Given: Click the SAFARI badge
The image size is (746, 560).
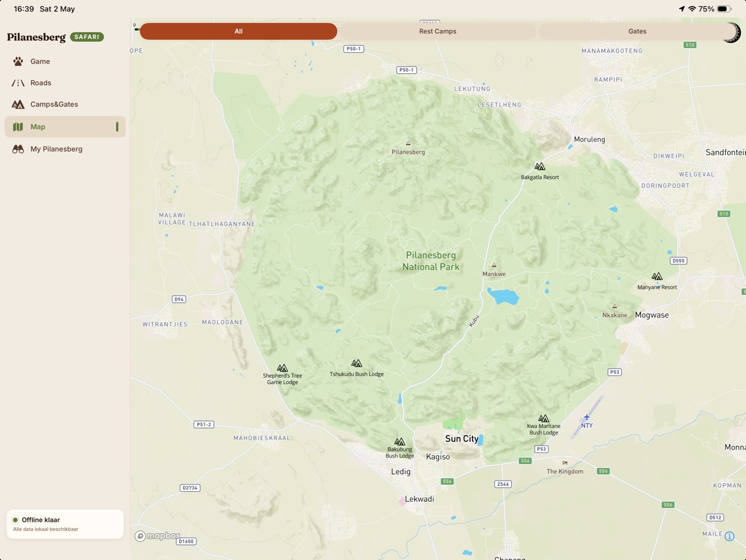Looking at the screenshot, I should pos(87,37).
